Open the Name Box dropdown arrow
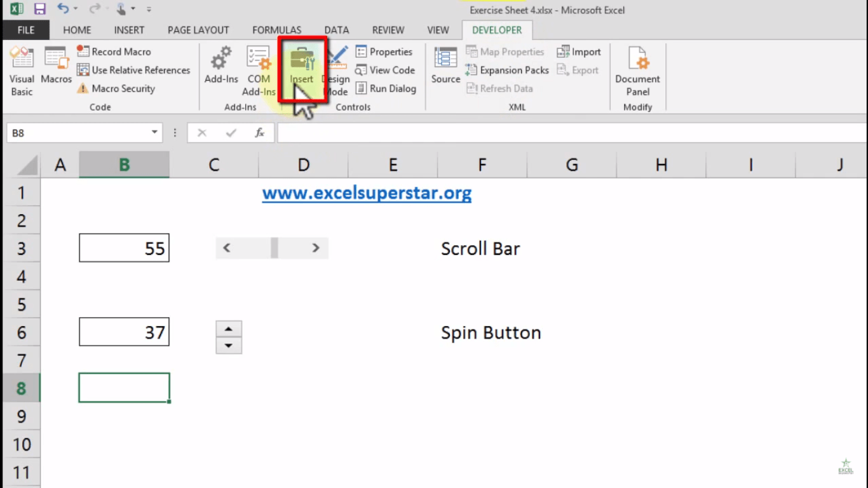868x488 pixels. click(154, 133)
